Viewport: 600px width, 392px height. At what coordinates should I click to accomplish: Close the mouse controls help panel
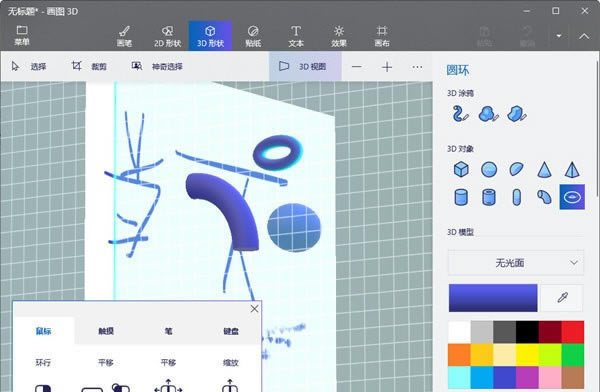[x=254, y=309]
